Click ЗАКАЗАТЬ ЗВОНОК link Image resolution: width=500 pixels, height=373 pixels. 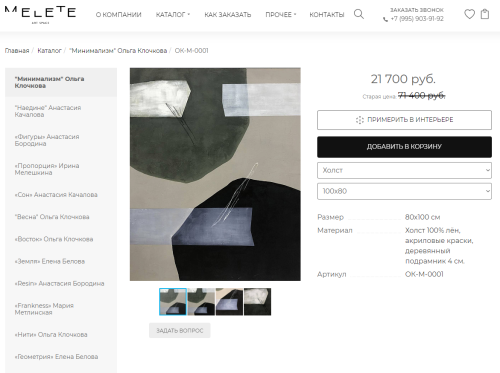(417, 10)
